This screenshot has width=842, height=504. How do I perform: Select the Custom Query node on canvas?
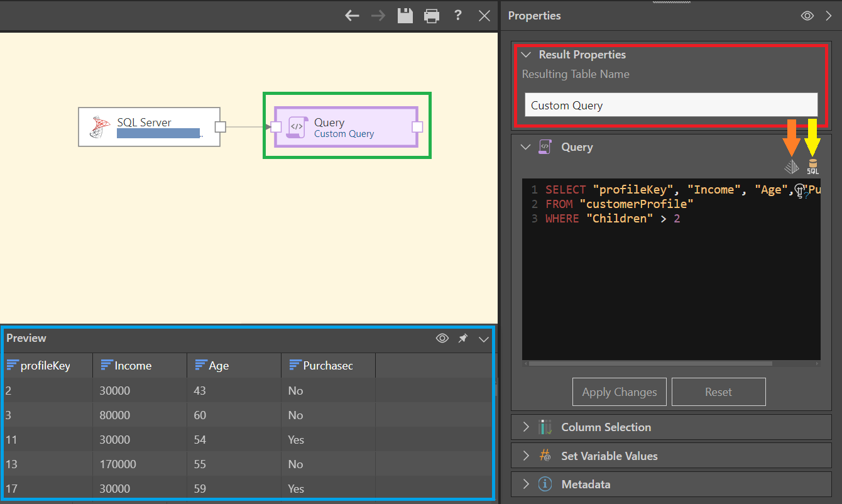pyautogui.click(x=346, y=127)
